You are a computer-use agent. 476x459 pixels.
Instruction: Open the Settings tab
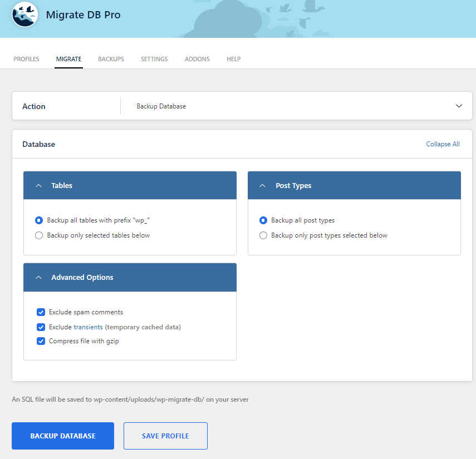pyautogui.click(x=154, y=58)
